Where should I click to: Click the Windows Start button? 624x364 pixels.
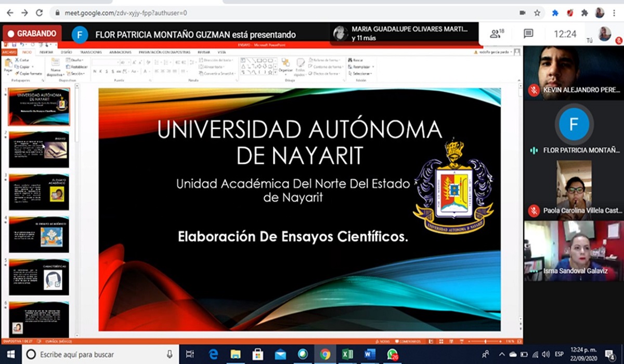point(10,354)
